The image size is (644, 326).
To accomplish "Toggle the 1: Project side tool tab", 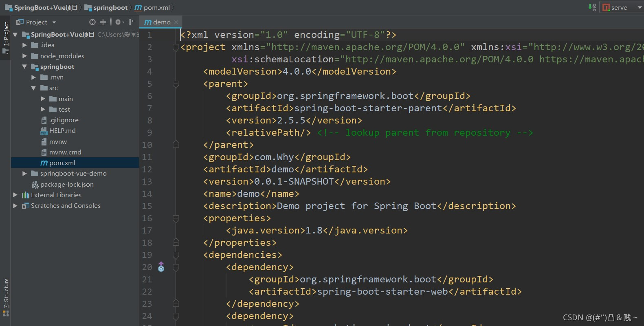I will pyautogui.click(x=6, y=38).
